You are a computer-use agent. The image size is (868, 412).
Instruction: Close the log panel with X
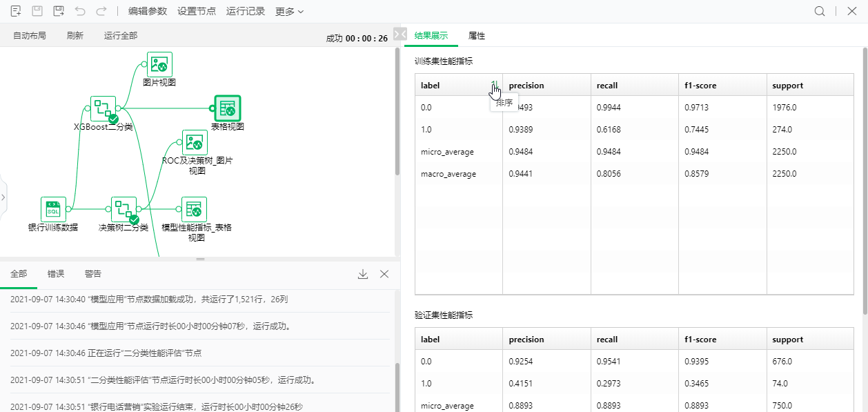click(384, 274)
